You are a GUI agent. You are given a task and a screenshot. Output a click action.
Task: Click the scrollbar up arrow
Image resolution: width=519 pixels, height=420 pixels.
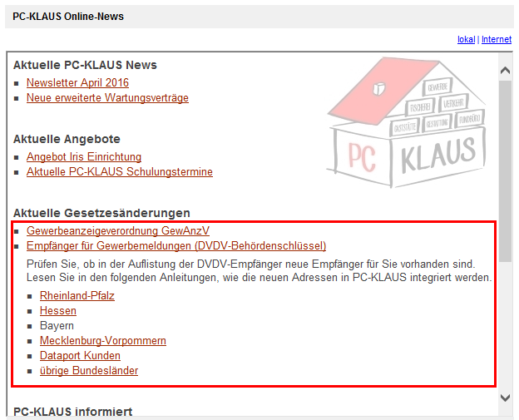point(505,64)
